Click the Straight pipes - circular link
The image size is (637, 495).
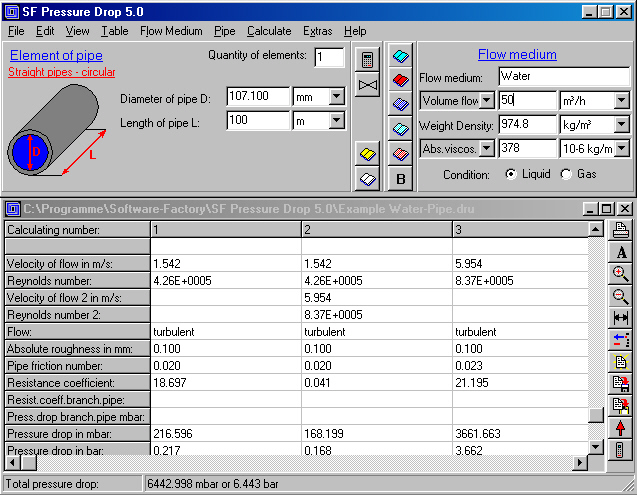61,72
